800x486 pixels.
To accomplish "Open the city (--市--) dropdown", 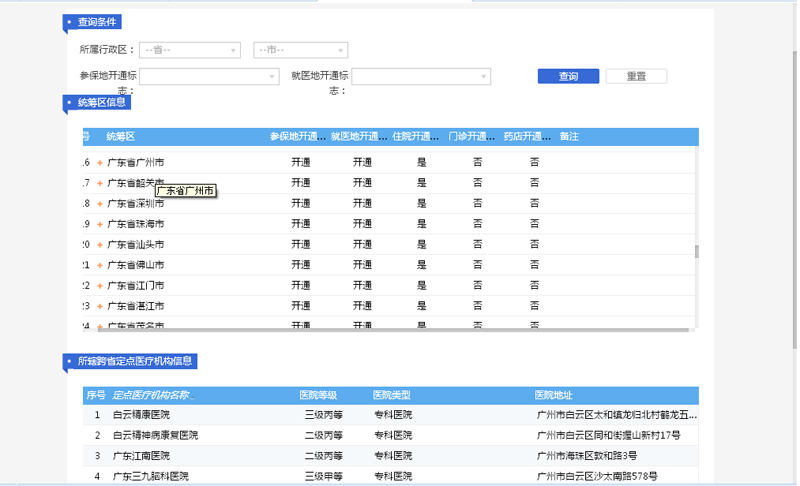I will point(301,50).
